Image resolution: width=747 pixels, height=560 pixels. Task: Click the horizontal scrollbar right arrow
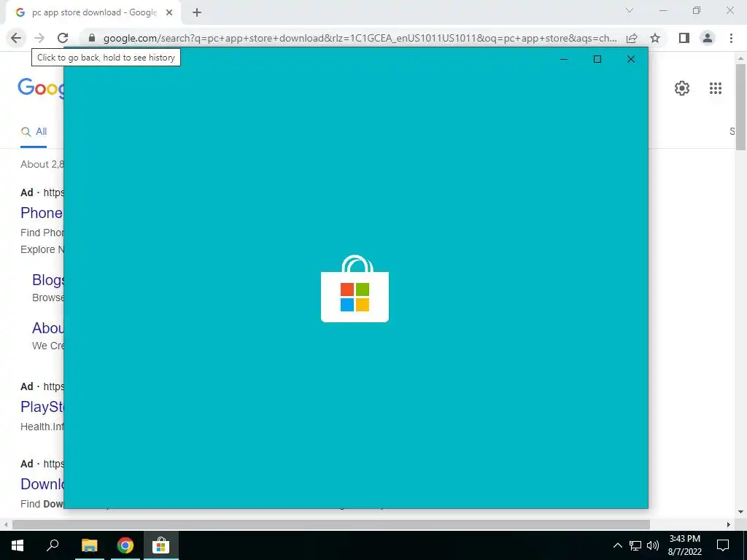click(729, 524)
